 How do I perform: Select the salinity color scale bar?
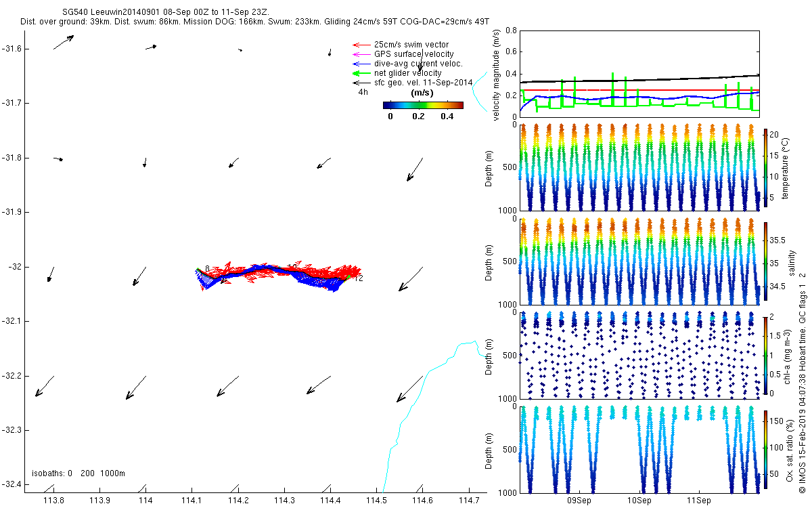click(765, 261)
